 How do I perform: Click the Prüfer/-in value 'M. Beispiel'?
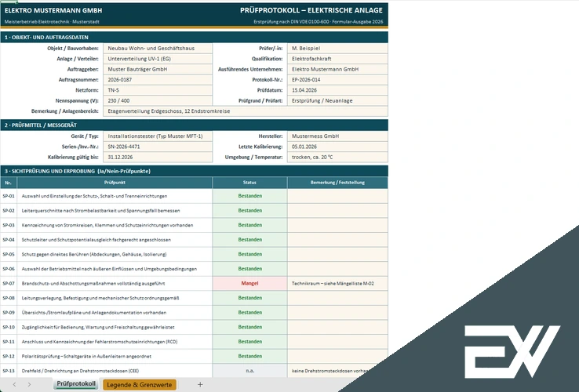click(x=337, y=49)
